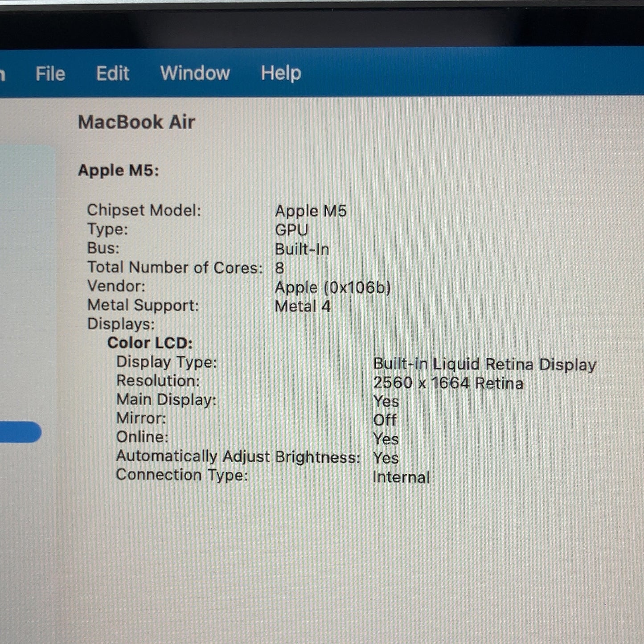Select the 'Color LCD:' heading
The height and width of the screenshot is (644, 644).
coord(150,343)
